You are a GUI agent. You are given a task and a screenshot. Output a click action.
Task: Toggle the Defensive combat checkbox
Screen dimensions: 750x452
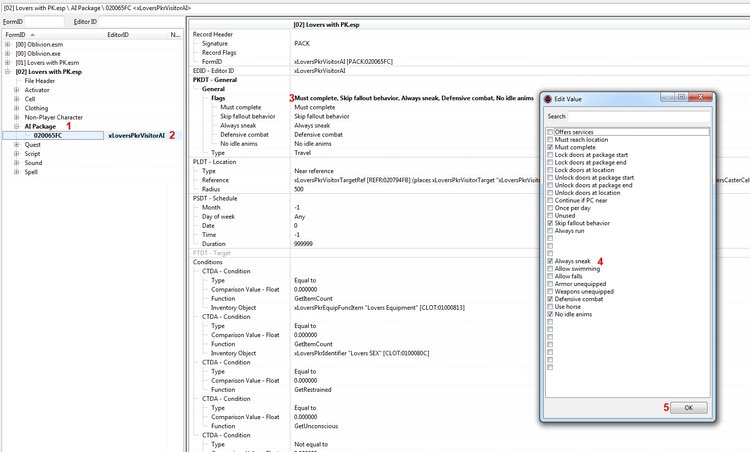coord(550,299)
